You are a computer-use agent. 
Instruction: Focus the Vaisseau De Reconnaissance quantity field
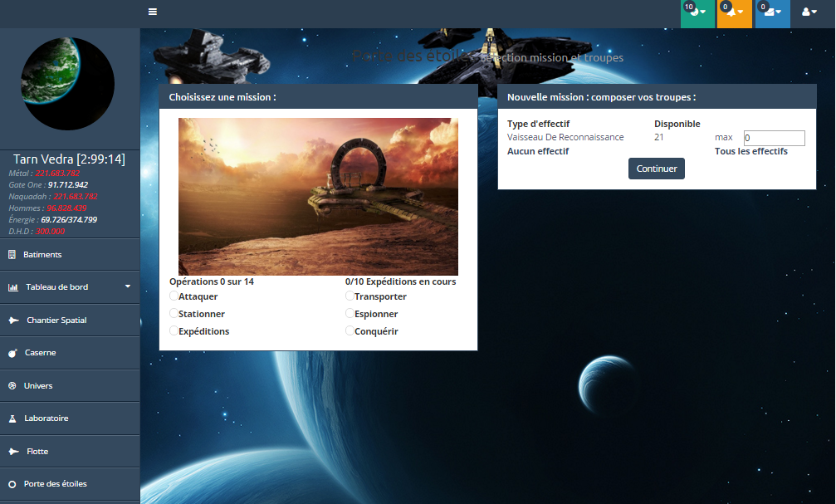(x=775, y=138)
